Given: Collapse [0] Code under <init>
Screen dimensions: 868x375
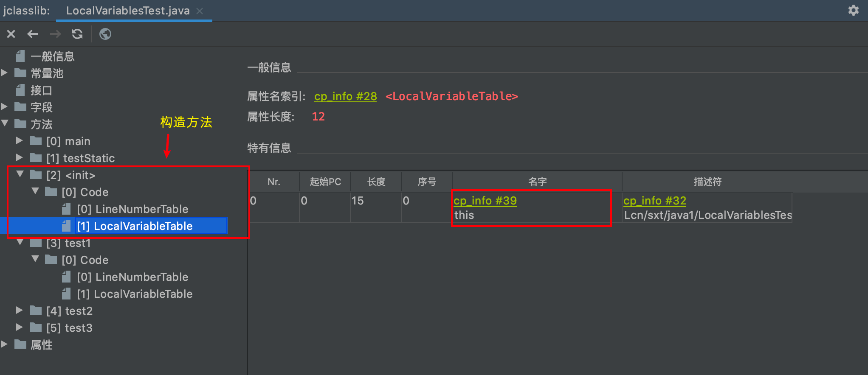Looking at the screenshot, I should click(35, 191).
